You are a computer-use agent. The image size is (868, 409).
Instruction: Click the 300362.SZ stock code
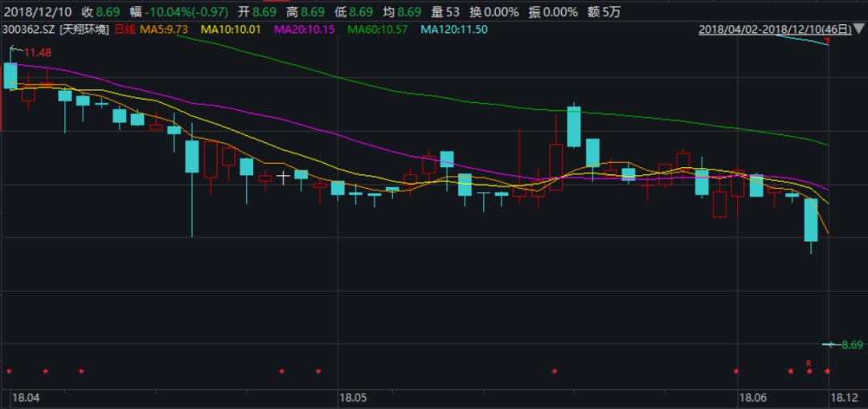[x=28, y=30]
